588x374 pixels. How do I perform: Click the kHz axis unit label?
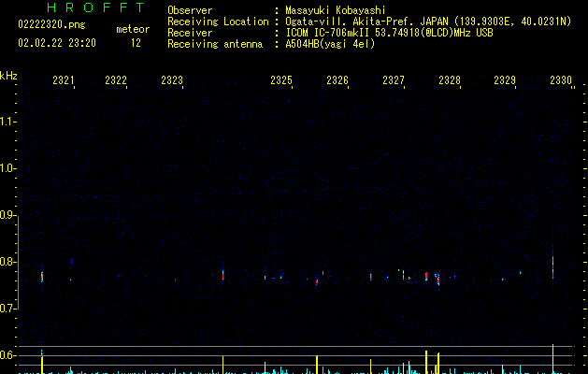point(8,76)
